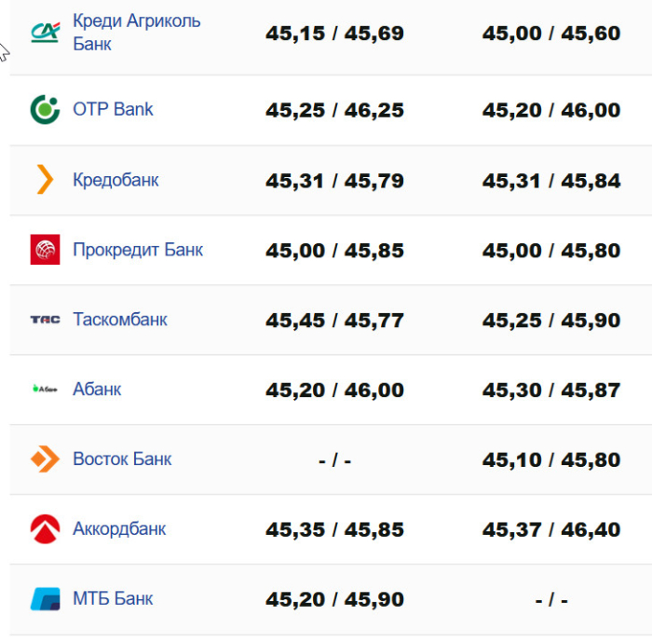Select the МТБ Банк link

coord(113,598)
